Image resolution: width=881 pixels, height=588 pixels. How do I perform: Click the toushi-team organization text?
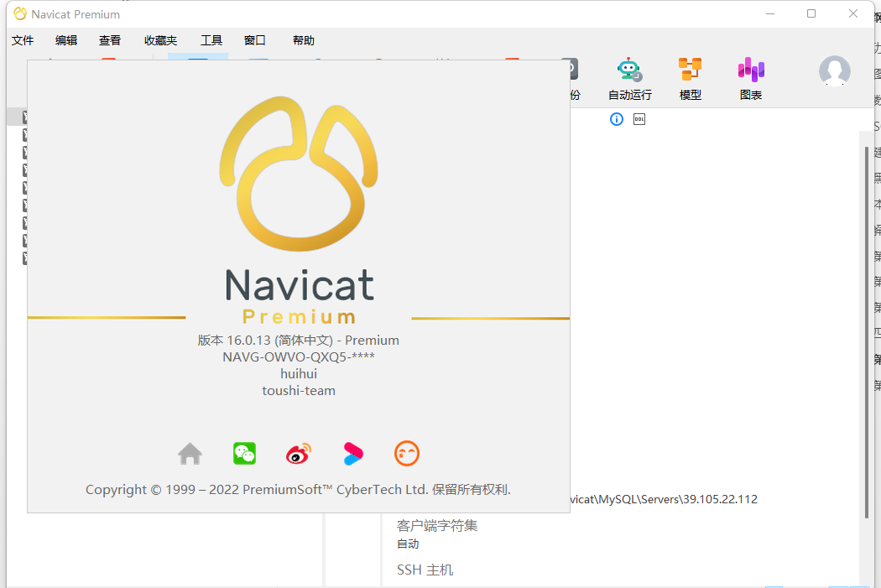299,391
